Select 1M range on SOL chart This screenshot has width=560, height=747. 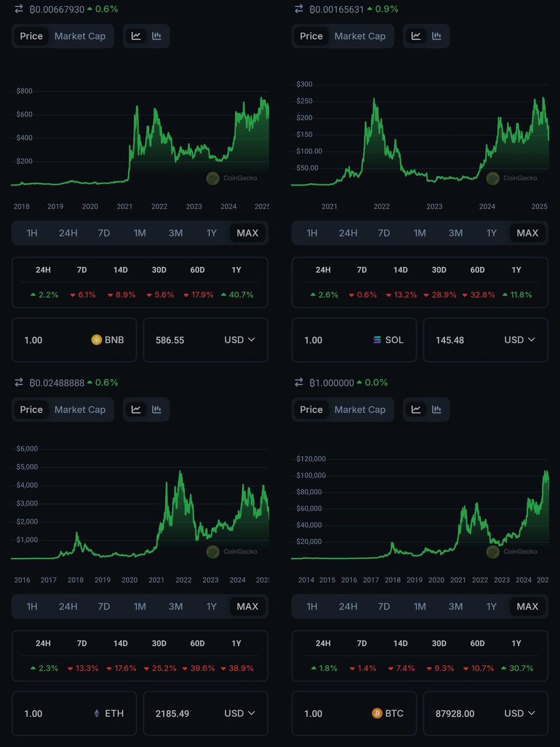point(420,233)
